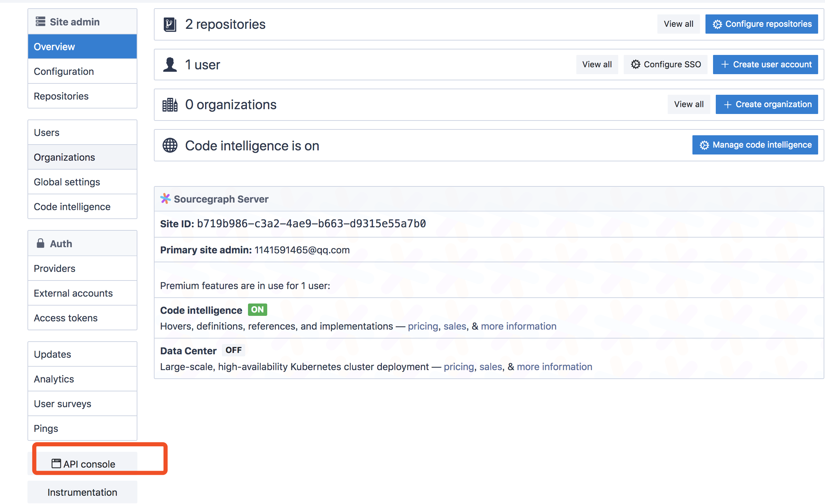The width and height of the screenshot is (825, 504).
Task: Click the gear icon in Manage code intelligence
Action: point(704,145)
